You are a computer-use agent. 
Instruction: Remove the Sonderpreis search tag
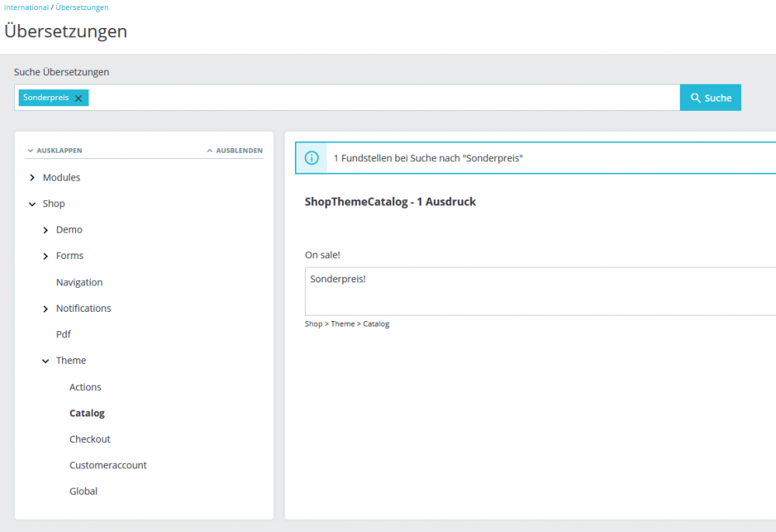tap(78, 98)
